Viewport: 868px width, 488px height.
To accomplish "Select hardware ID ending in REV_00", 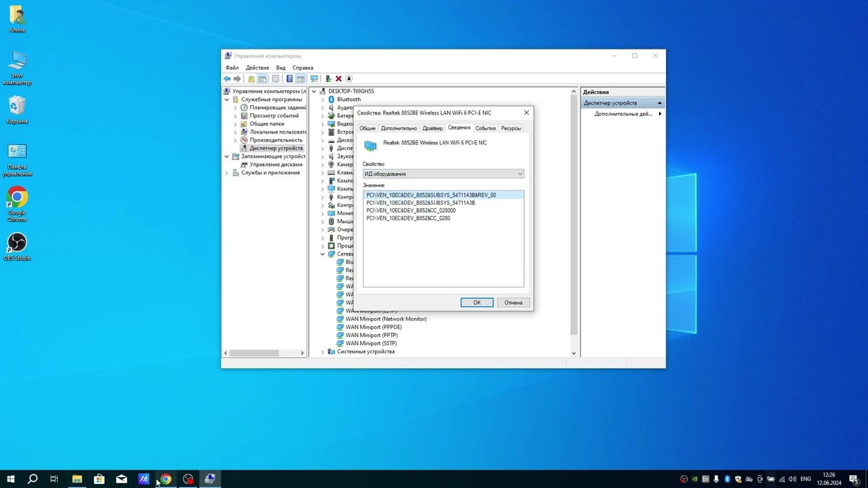I will [x=431, y=195].
